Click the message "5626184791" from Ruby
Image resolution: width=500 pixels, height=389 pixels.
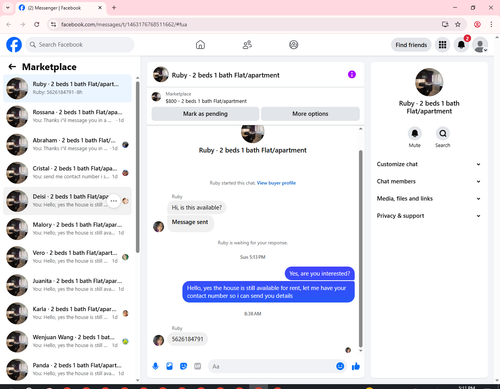point(187,339)
